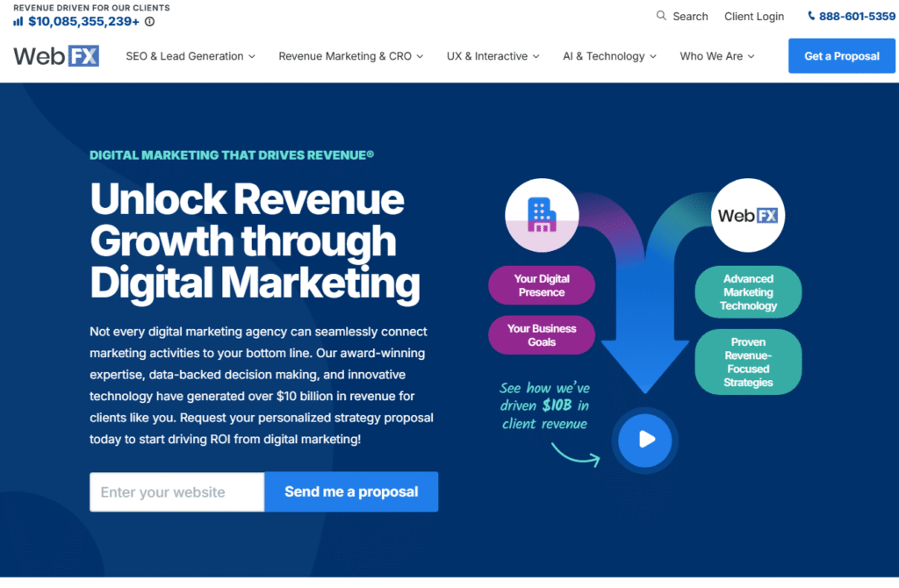Click Send me a proposal button
Viewport: 899px width, 588px height.
351,491
